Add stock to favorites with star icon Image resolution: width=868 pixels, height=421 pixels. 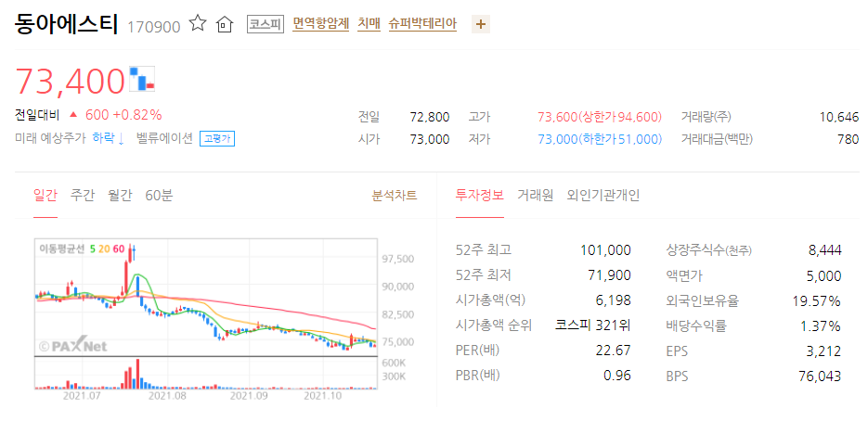coord(198,24)
